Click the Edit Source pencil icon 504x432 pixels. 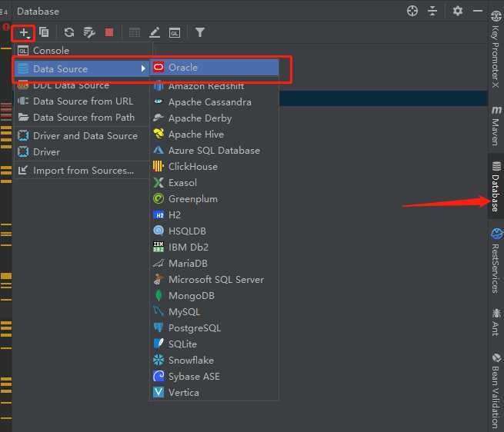click(x=155, y=32)
